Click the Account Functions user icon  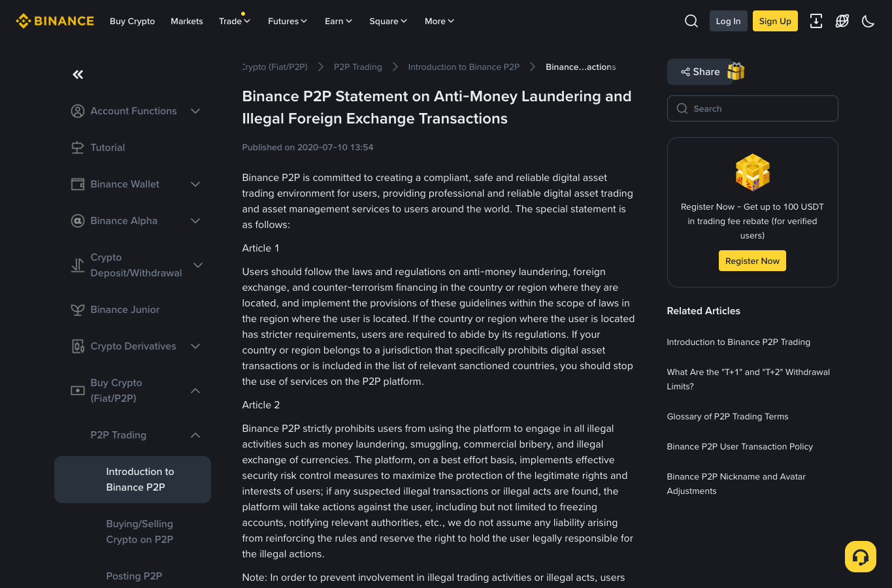pos(78,111)
